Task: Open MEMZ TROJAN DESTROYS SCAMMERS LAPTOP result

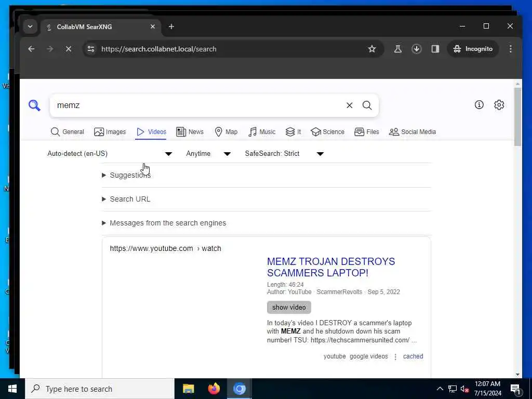Action: click(x=331, y=267)
